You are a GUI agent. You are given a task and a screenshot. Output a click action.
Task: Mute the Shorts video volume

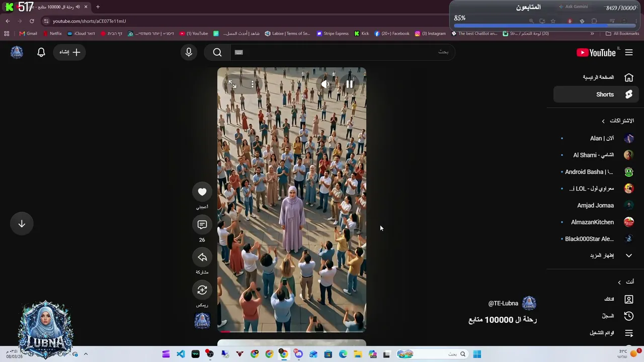point(325,84)
